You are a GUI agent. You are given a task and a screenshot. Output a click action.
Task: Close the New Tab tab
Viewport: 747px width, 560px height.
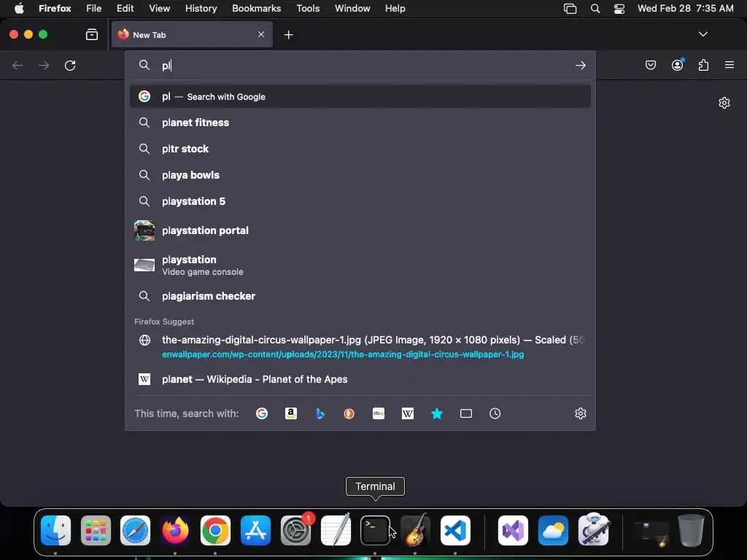[261, 34]
